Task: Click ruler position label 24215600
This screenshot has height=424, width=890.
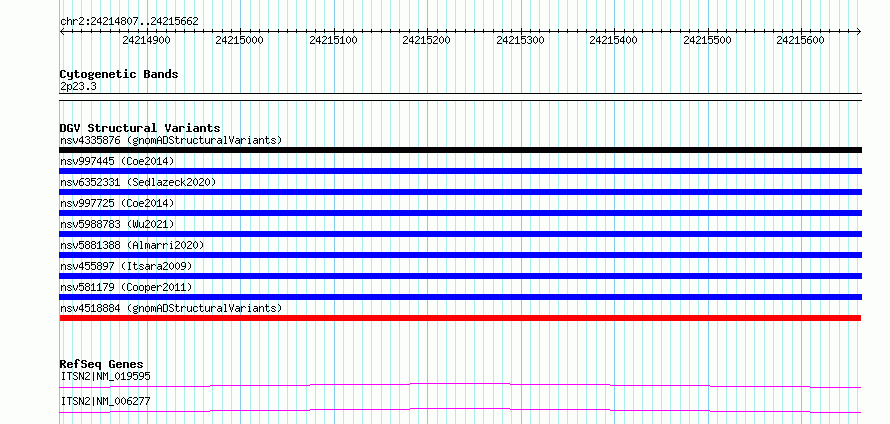Action: point(800,40)
